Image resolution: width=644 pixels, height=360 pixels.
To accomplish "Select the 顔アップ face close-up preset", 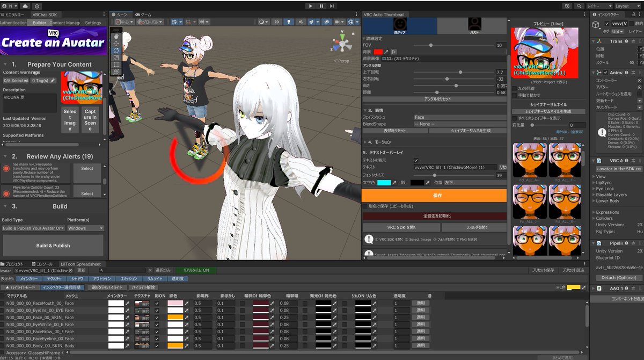I will click(400, 26).
